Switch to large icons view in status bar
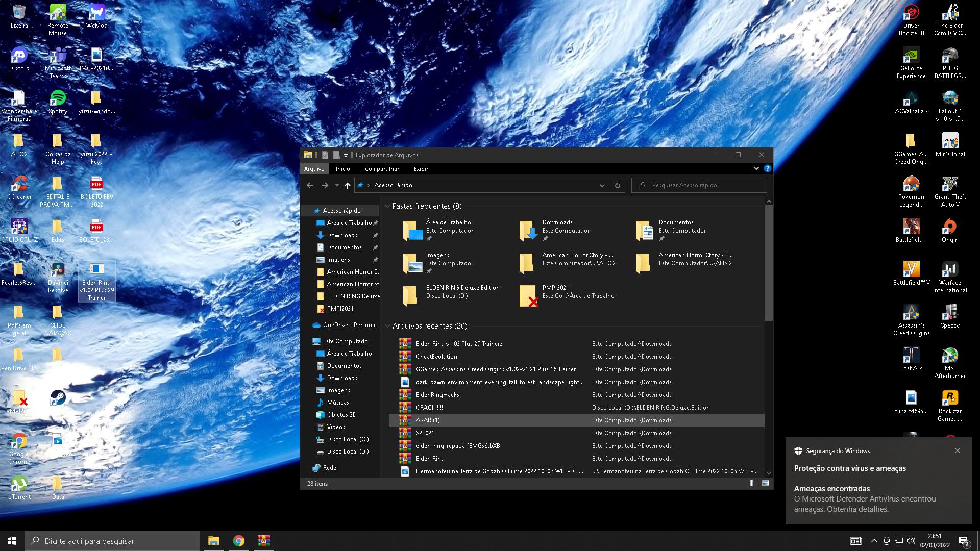 765,483
